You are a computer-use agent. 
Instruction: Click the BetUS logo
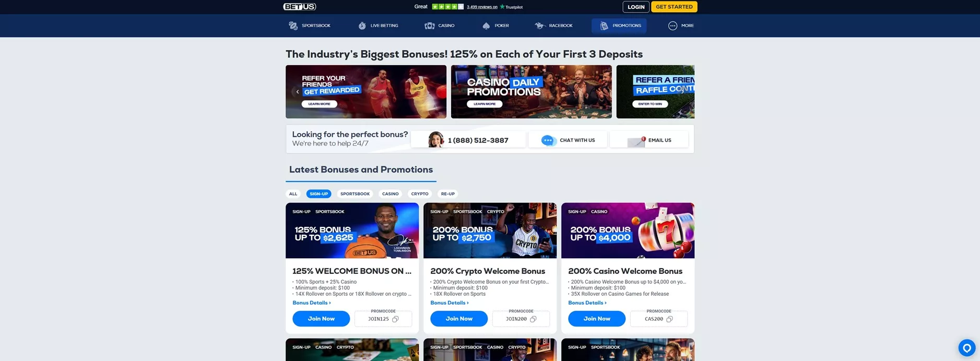pyautogui.click(x=300, y=7)
